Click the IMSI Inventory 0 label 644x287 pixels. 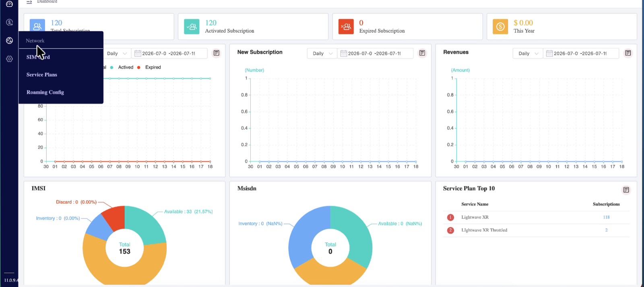(x=58, y=218)
